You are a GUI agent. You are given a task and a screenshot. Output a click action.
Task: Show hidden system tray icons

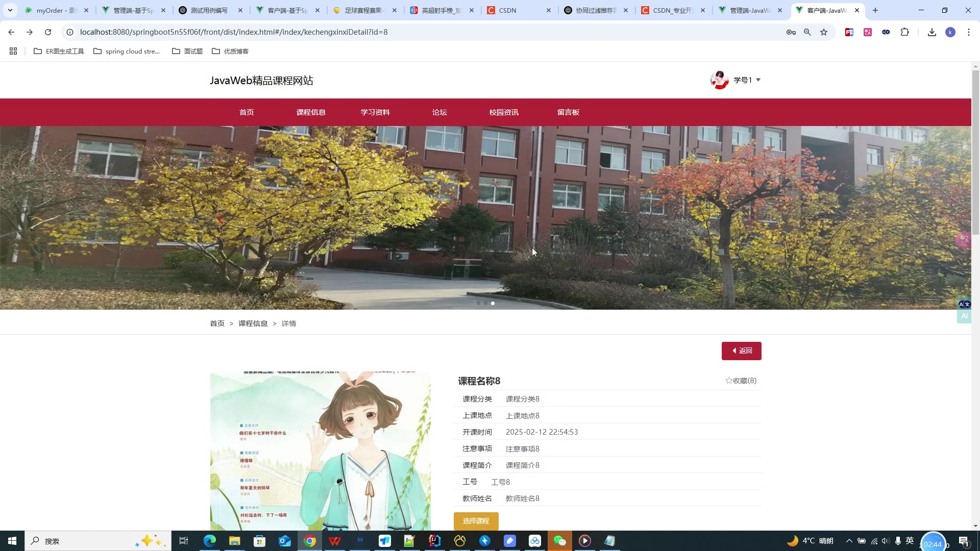click(x=849, y=541)
